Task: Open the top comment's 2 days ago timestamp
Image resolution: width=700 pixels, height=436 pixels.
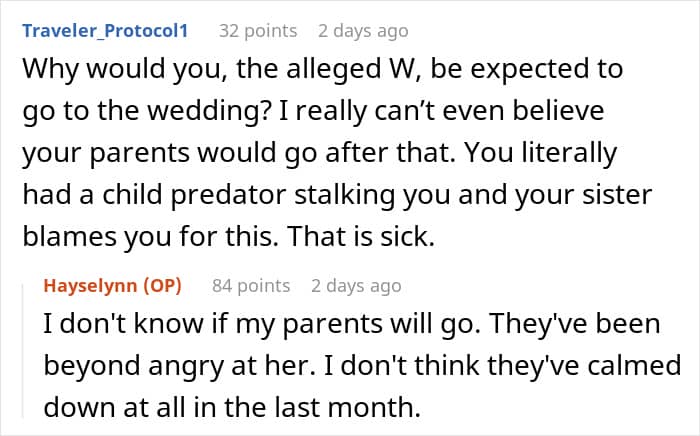Action: [363, 31]
